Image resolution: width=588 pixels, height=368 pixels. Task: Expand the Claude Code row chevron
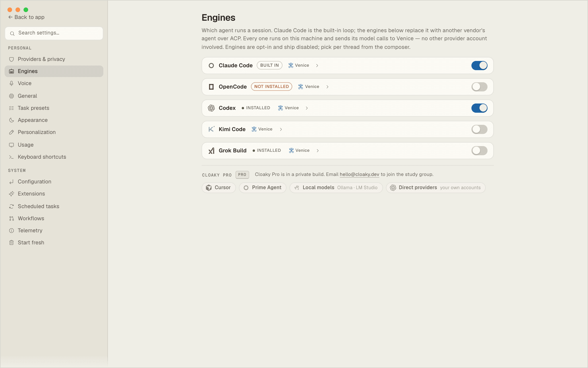tap(317, 66)
